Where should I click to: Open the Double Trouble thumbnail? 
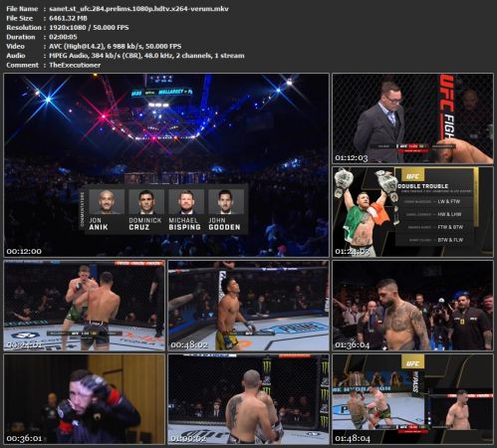tap(412, 212)
